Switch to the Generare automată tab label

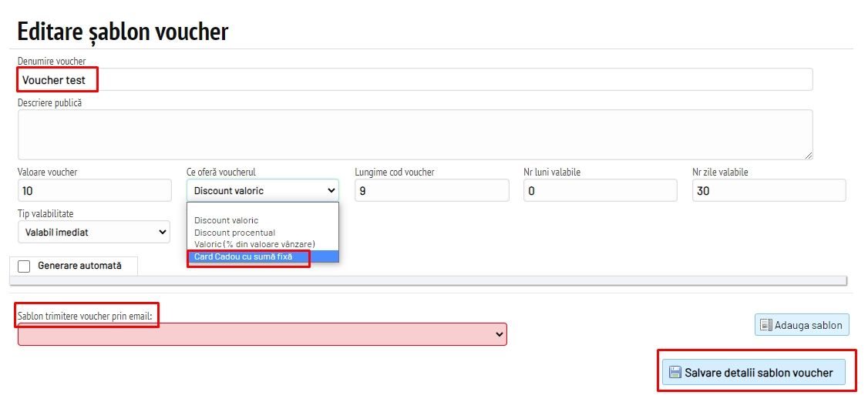79,266
